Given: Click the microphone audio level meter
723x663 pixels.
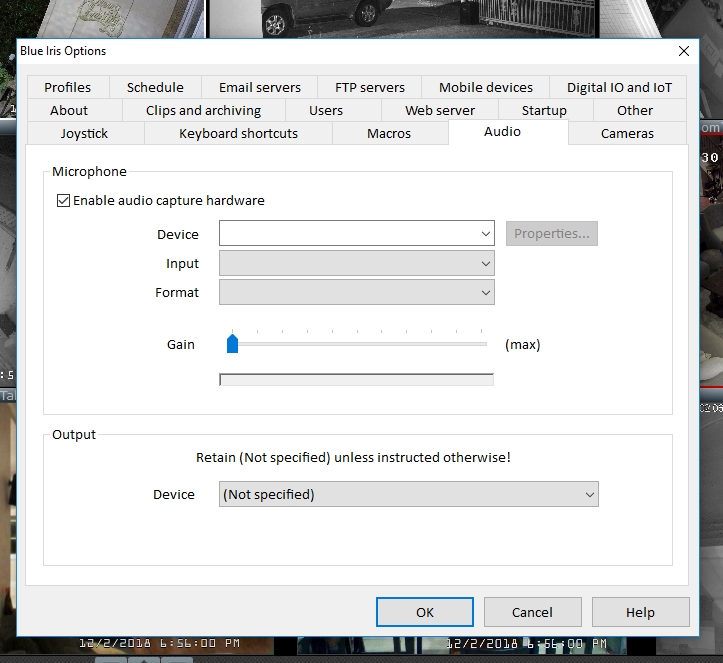Looking at the screenshot, I should click(356, 379).
